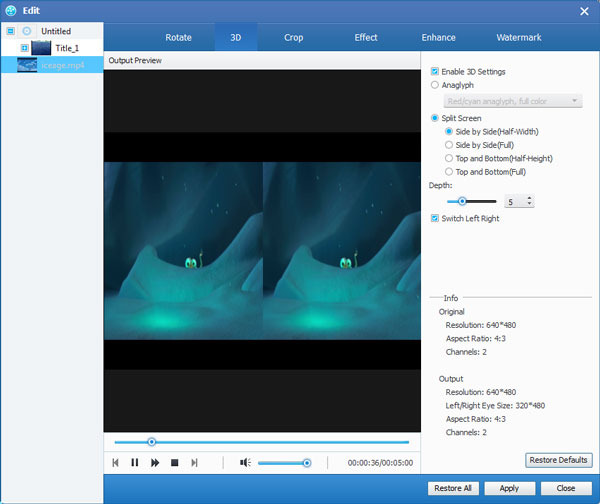Screen dimensions: 600x504
Task: Collapse the Untitled tree node
Action: 11,31
